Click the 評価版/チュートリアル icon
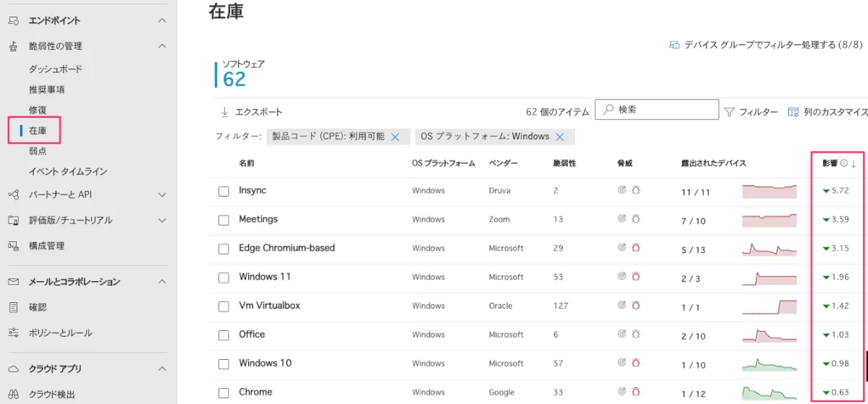Image resolution: width=868 pixels, height=404 pixels. pos(13,220)
